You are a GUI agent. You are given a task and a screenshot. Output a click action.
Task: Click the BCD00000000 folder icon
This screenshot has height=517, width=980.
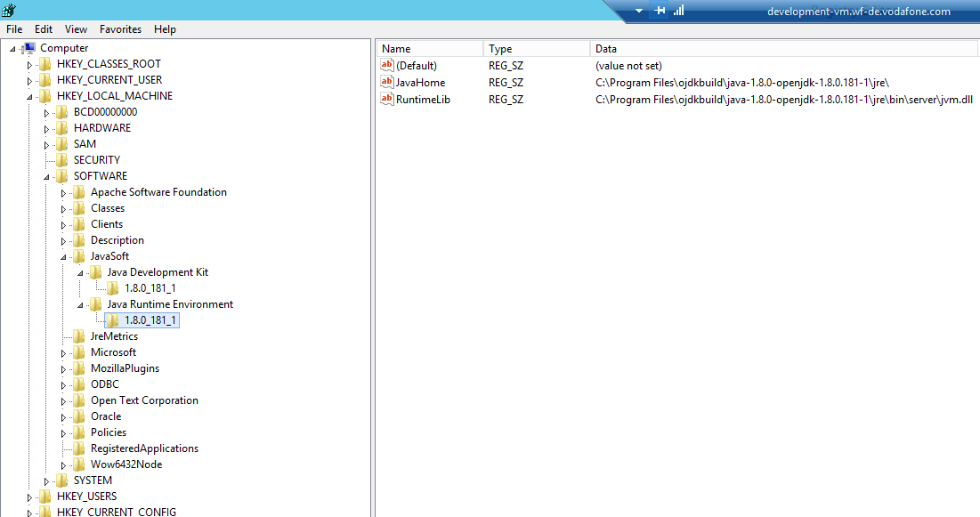[62, 112]
